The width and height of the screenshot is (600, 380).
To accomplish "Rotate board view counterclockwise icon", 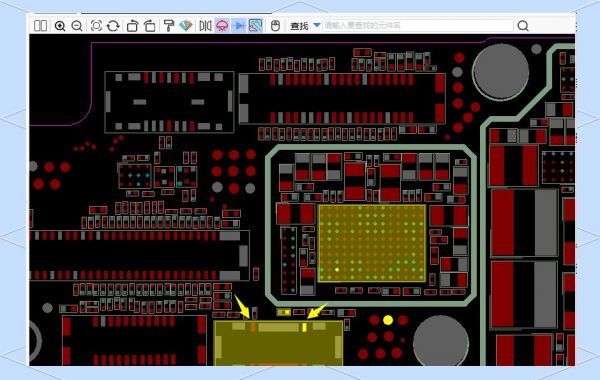I will point(150,26).
